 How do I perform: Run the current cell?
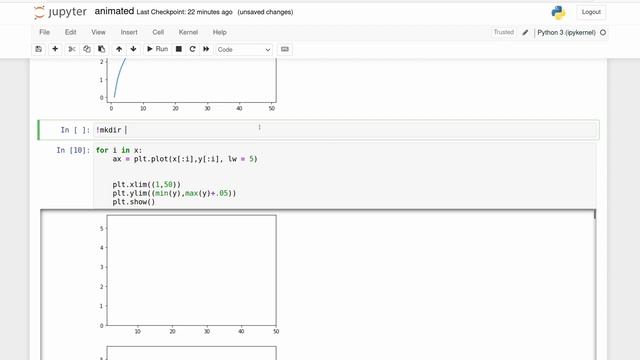click(x=157, y=49)
